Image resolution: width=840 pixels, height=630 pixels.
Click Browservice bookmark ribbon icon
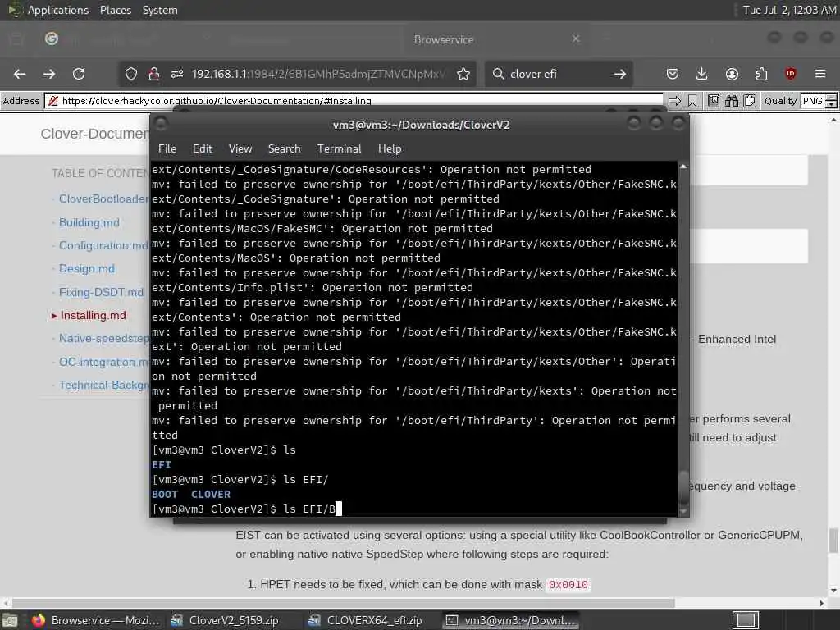coord(692,101)
